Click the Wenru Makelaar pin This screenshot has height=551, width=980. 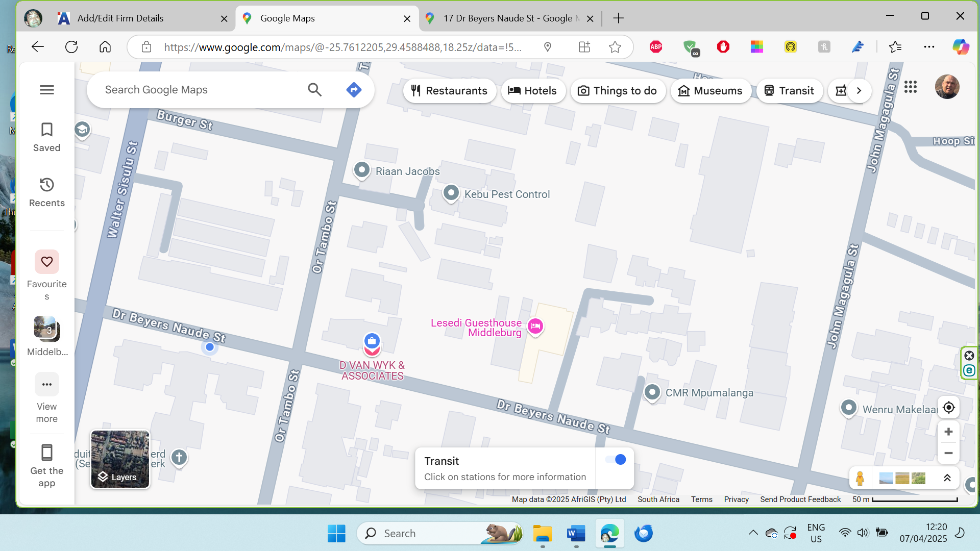pyautogui.click(x=849, y=408)
